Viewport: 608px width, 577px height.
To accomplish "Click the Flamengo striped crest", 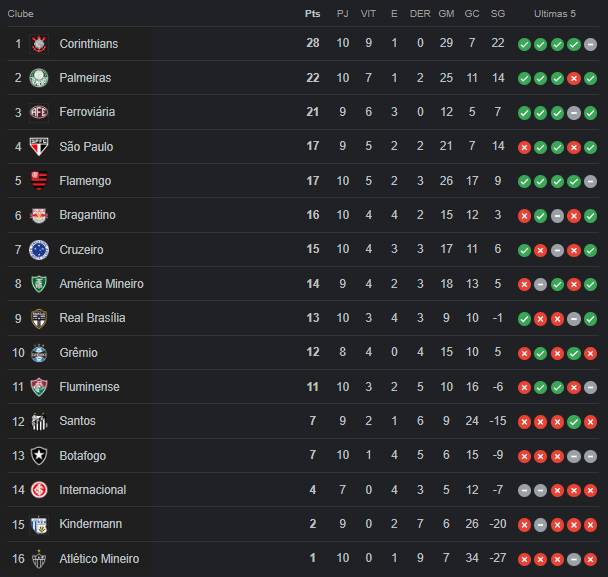I will click(39, 181).
